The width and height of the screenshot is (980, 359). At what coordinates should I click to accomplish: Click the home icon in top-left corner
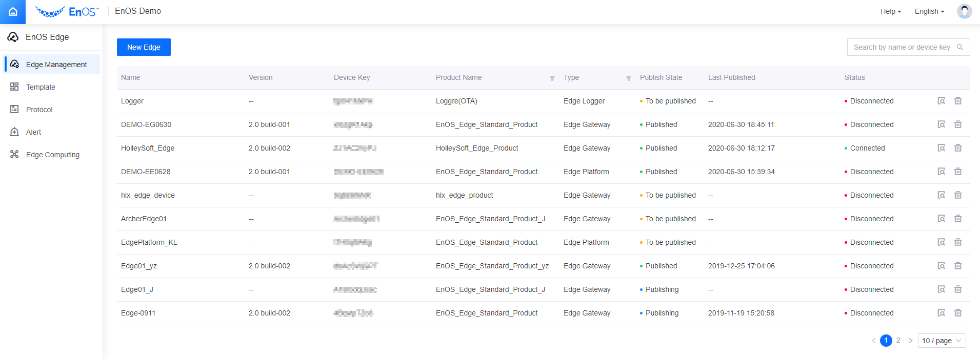13,12
